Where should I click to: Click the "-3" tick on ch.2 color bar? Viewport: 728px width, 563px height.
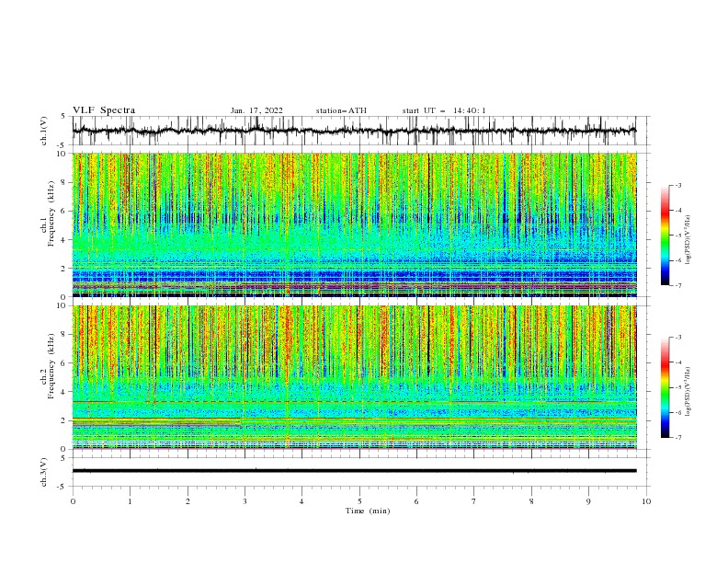click(677, 338)
